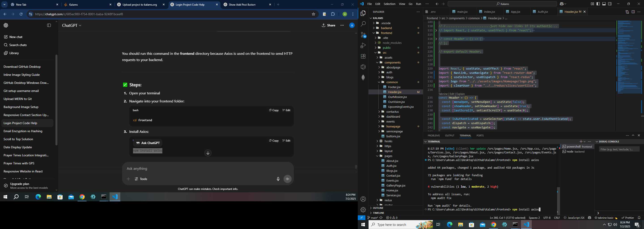Viewport: 644px width, 229px height.
Task: Click the Copilot status icon beside JavaScript JSX
Action: [x=589, y=218]
